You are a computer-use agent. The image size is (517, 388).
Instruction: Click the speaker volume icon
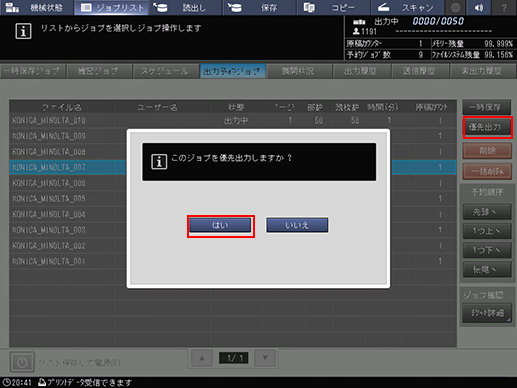(x=479, y=7)
